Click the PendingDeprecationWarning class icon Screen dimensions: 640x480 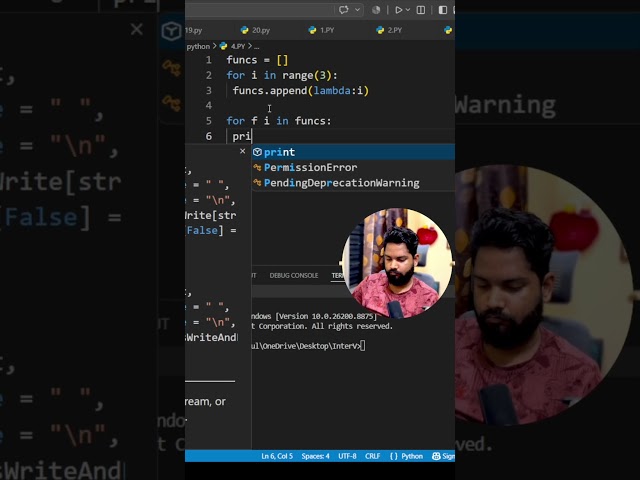(x=257, y=183)
